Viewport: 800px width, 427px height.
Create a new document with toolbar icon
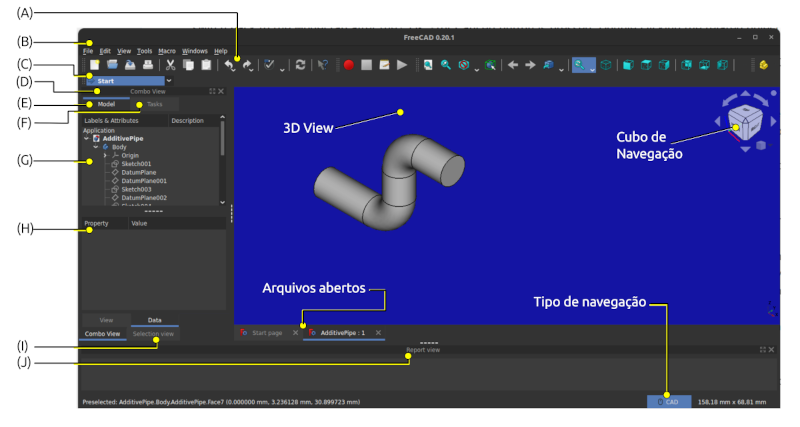(x=95, y=65)
